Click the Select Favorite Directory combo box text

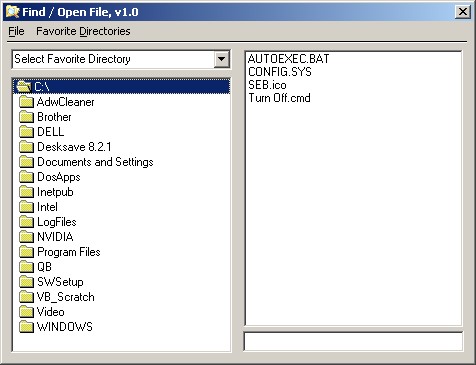tap(72, 59)
